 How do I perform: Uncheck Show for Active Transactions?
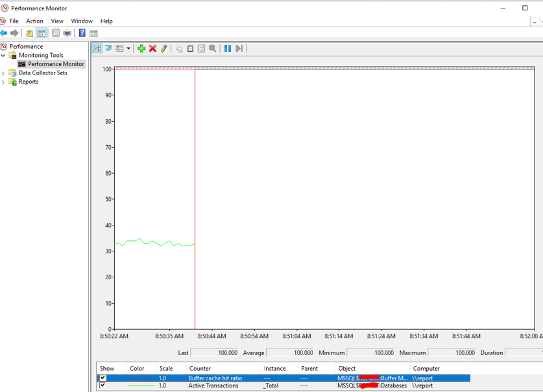(103, 385)
